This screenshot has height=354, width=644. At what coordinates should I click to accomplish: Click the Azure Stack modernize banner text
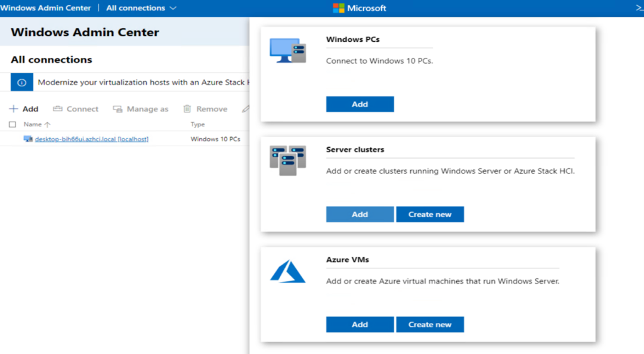[x=143, y=82]
